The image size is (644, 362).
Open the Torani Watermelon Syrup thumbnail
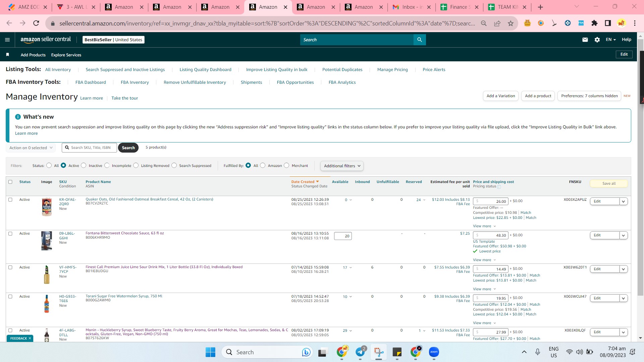[47, 304]
